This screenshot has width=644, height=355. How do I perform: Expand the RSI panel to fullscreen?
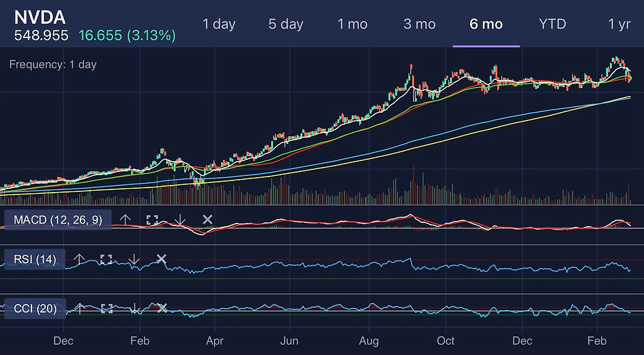click(106, 259)
